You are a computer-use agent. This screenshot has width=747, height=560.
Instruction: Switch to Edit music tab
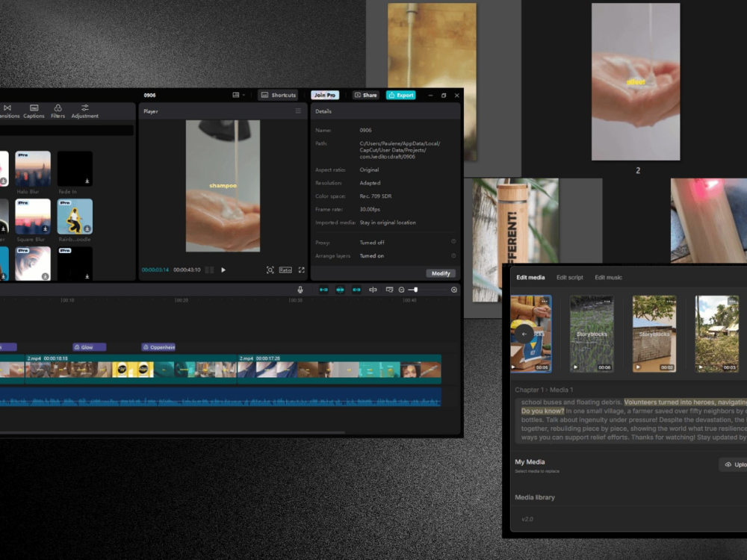pos(608,277)
